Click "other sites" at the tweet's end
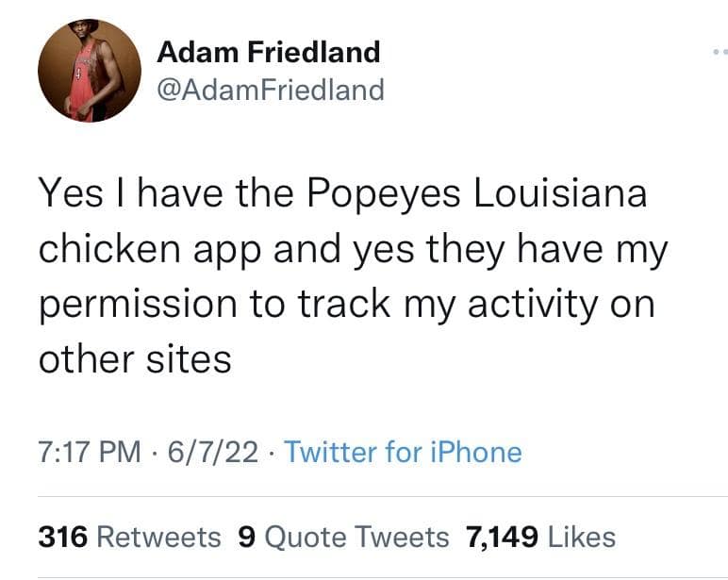 click(x=135, y=359)
